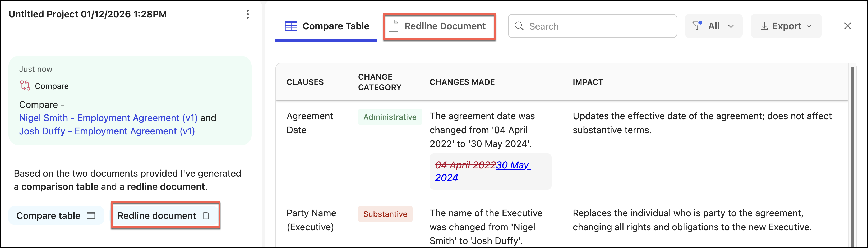Click the download icon beside Export

[764, 26]
